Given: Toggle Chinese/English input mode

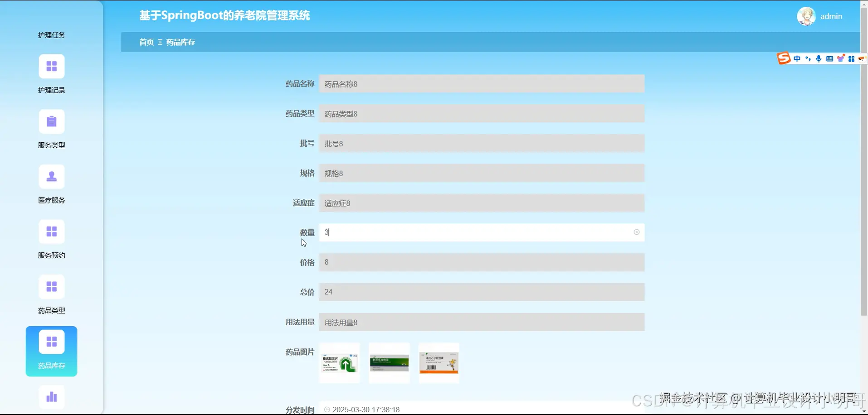Looking at the screenshot, I should point(797,58).
